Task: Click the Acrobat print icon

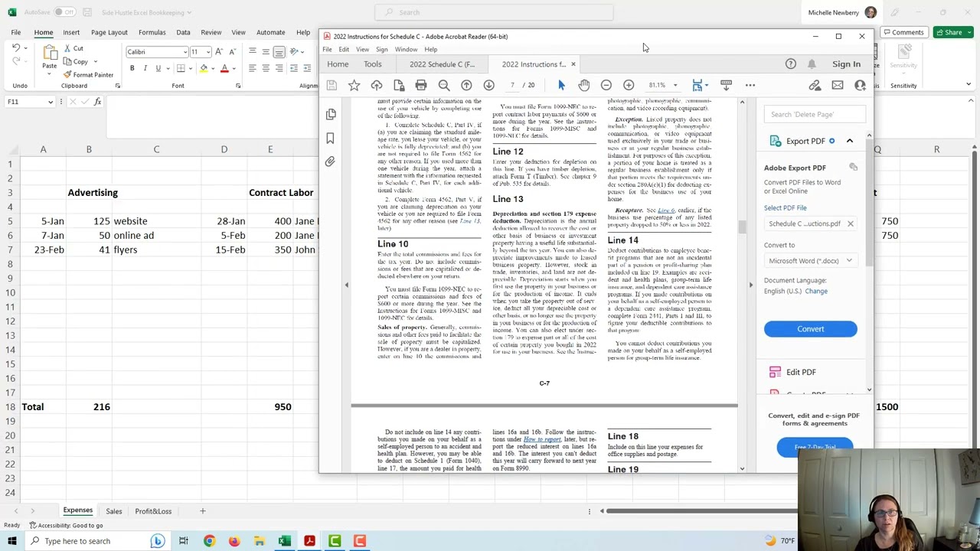Action: (x=421, y=85)
